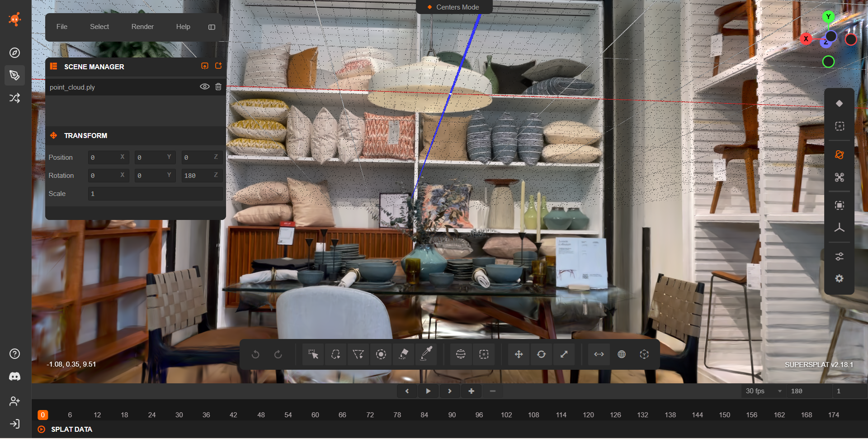Select the rotate tool
868x439 pixels.
541,354
